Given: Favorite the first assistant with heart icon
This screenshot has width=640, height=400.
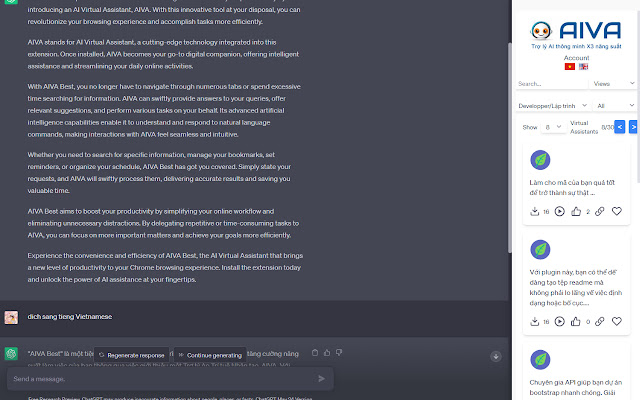Looking at the screenshot, I should (617, 211).
